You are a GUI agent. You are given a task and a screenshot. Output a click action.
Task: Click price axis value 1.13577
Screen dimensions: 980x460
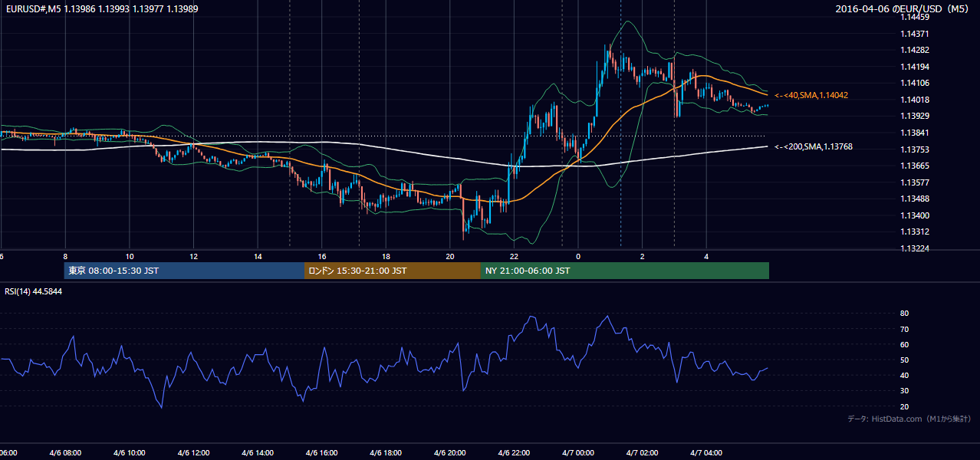pyautogui.click(x=914, y=182)
